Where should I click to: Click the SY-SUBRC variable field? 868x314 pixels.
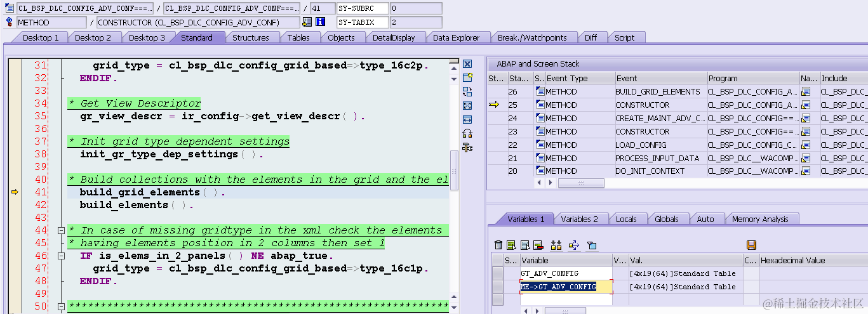coord(362,8)
